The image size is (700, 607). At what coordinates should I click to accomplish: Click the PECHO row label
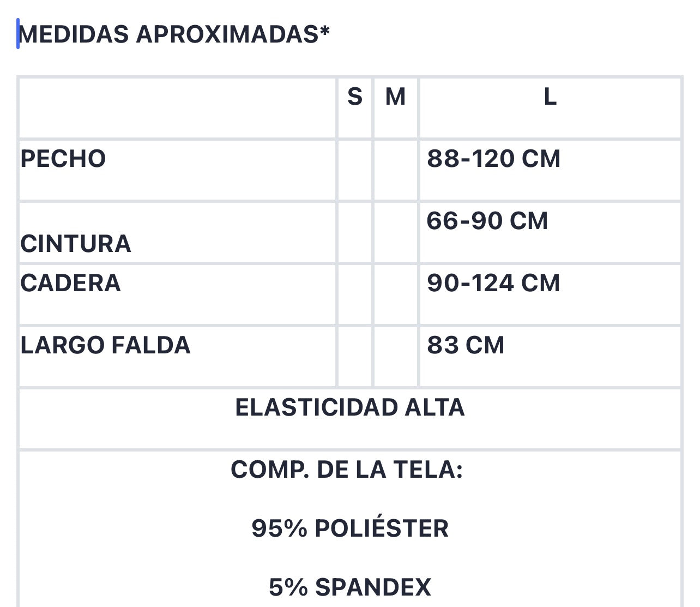coord(63,159)
